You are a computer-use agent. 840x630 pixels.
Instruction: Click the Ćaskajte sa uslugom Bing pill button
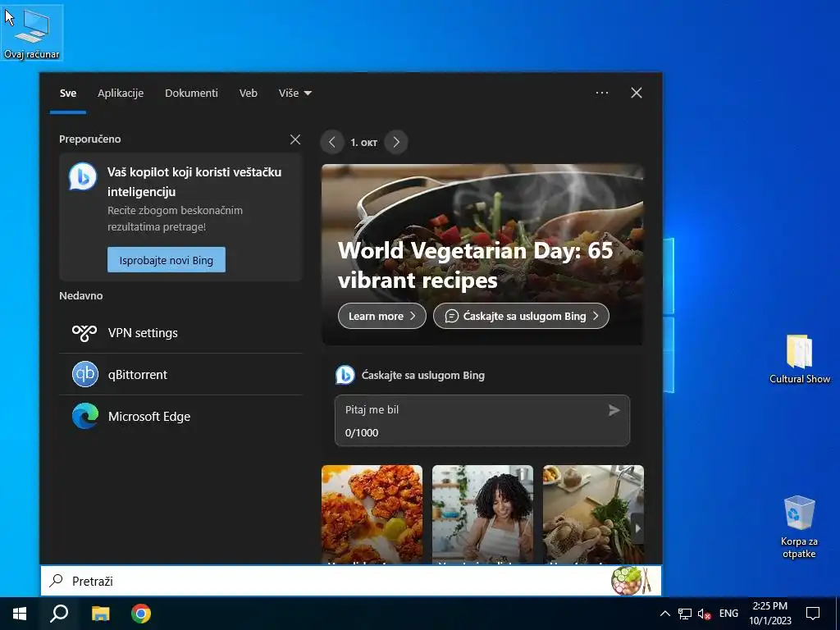(521, 316)
